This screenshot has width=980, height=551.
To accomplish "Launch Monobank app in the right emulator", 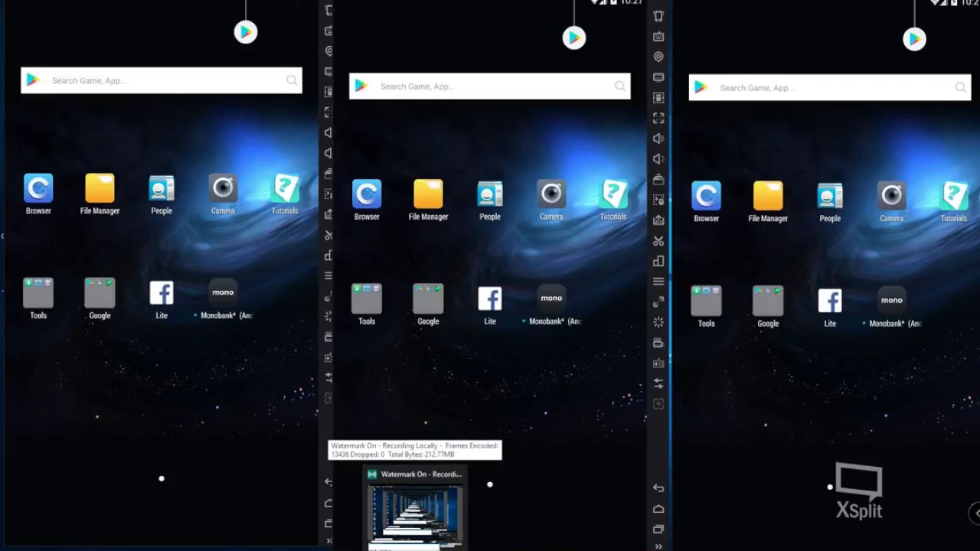I will pyautogui.click(x=891, y=301).
